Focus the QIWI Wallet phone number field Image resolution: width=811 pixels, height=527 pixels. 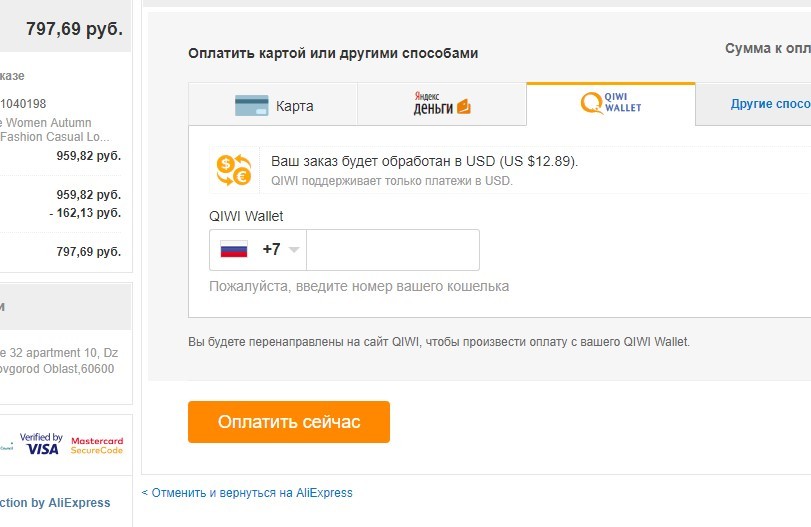coord(393,250)
